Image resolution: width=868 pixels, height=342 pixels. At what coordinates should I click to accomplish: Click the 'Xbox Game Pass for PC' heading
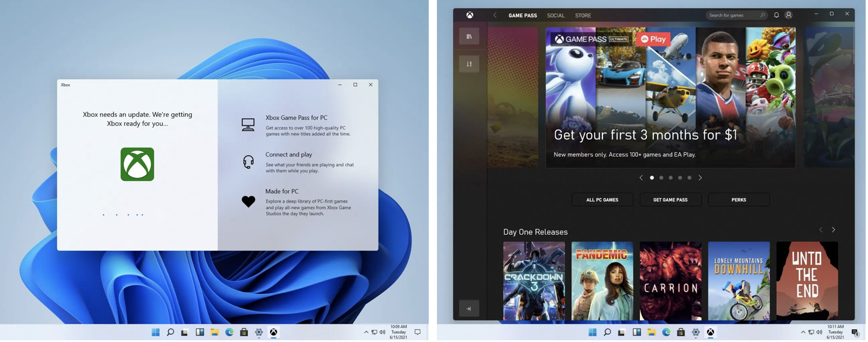point(298,118)
